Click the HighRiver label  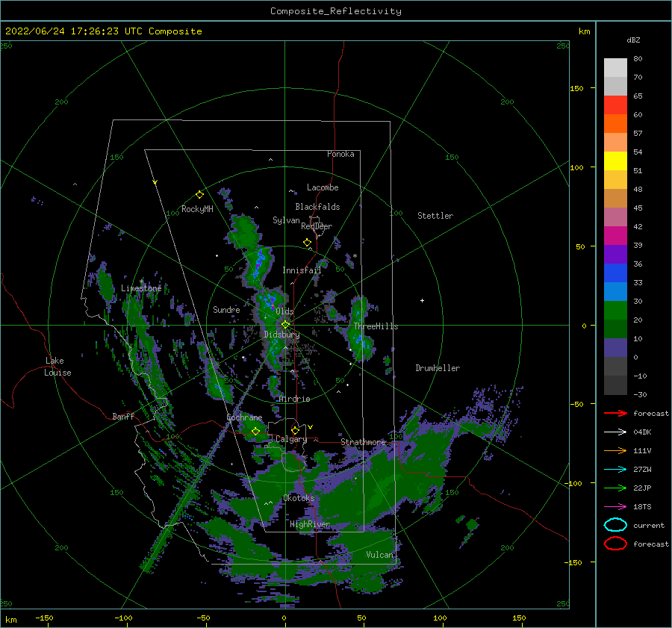pyautogui.click(x=310, y=524)
